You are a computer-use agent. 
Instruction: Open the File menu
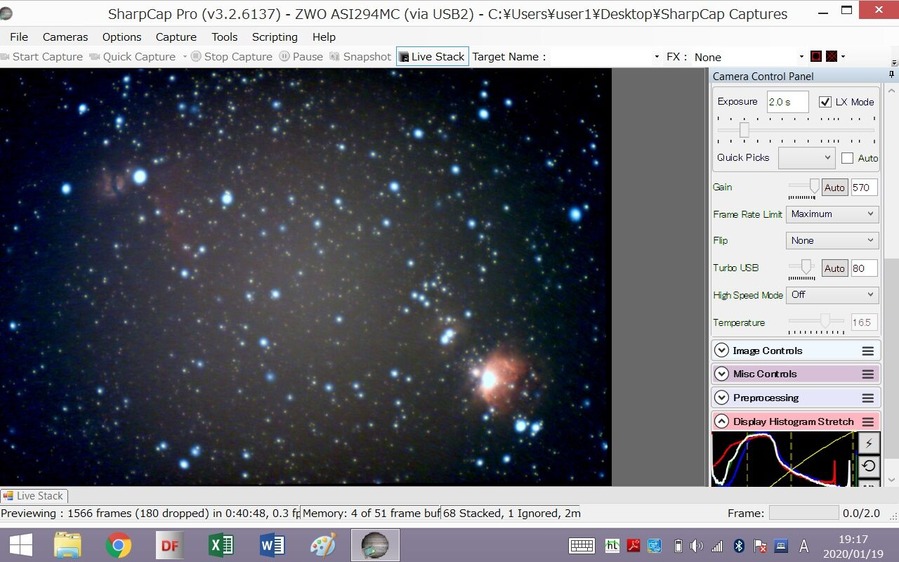[x=19, y=37]
